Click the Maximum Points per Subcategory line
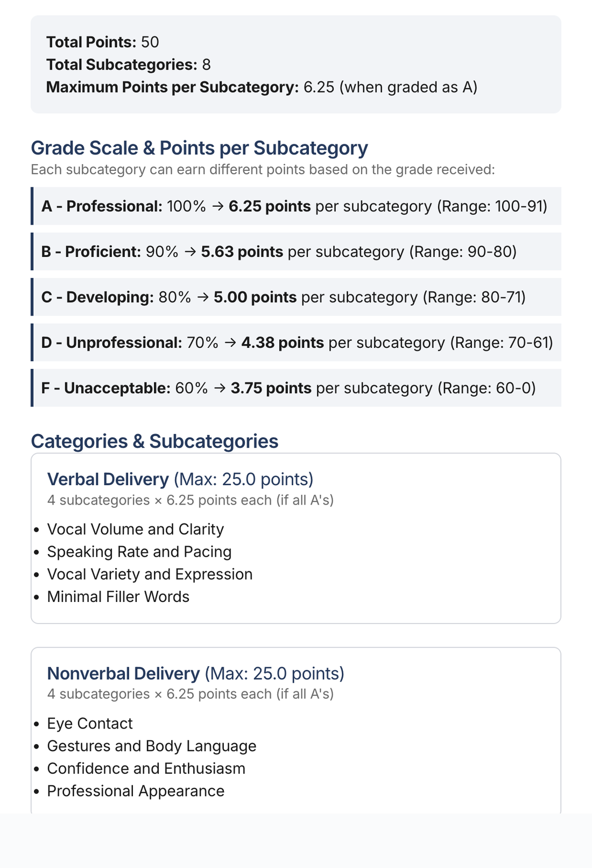This screenshot has height=868, width=592. (262, 87)
